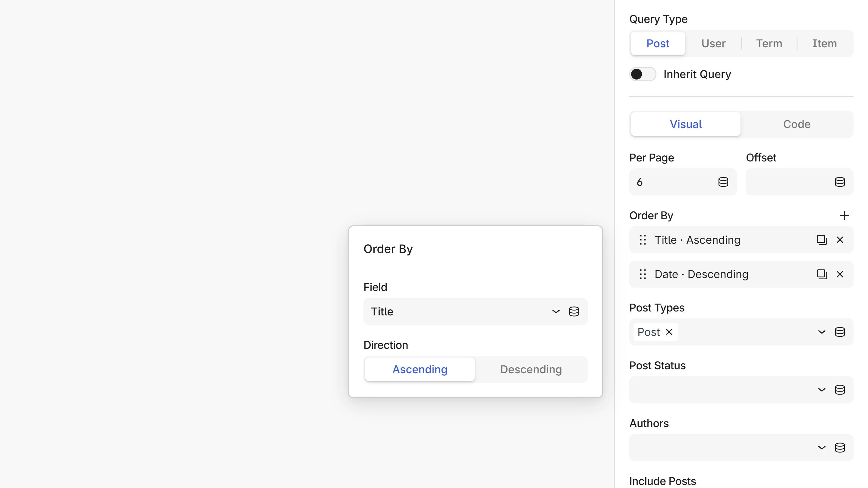Expand the Post Status dropdown

[822, 390]
